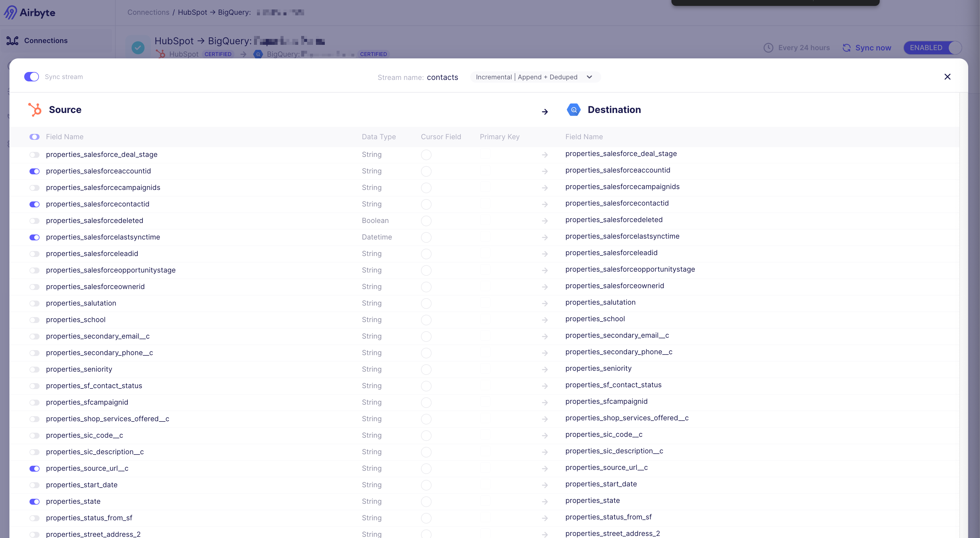Click the green checkmark status icon on the connection header
This screenshot has height=538, width=980.
(138, 47)
